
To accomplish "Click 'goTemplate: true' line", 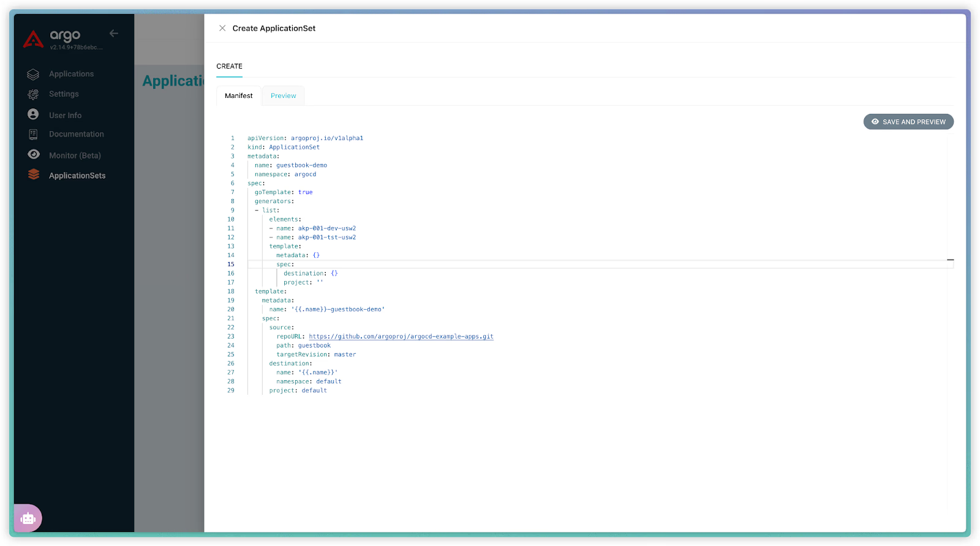I will pos(284,192).
